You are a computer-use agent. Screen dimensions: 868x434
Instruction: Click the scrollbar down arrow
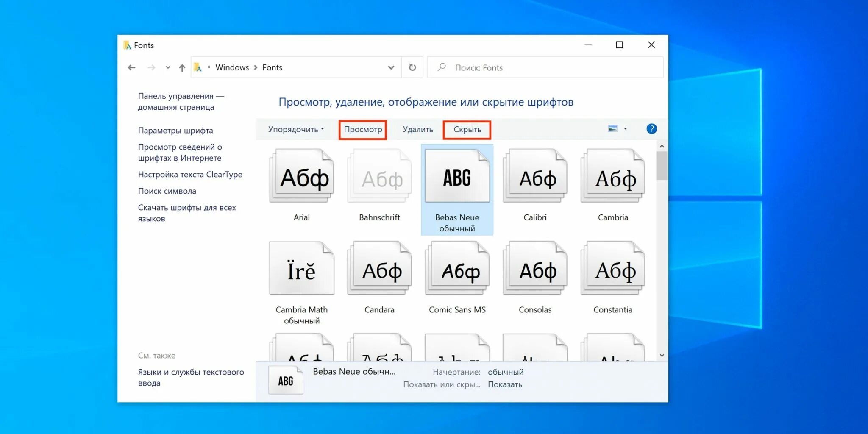[662, 356]
